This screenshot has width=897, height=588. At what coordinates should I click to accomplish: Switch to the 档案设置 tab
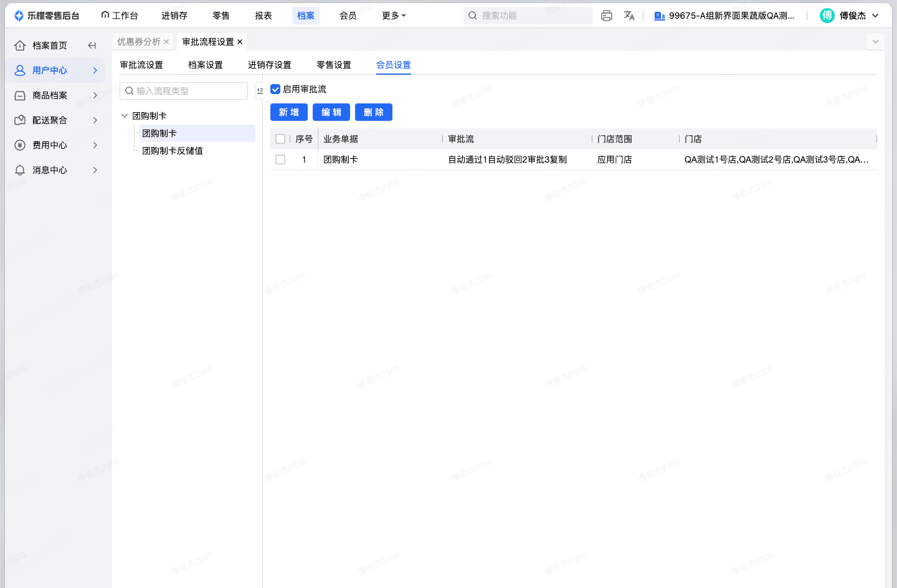point(206,65)
